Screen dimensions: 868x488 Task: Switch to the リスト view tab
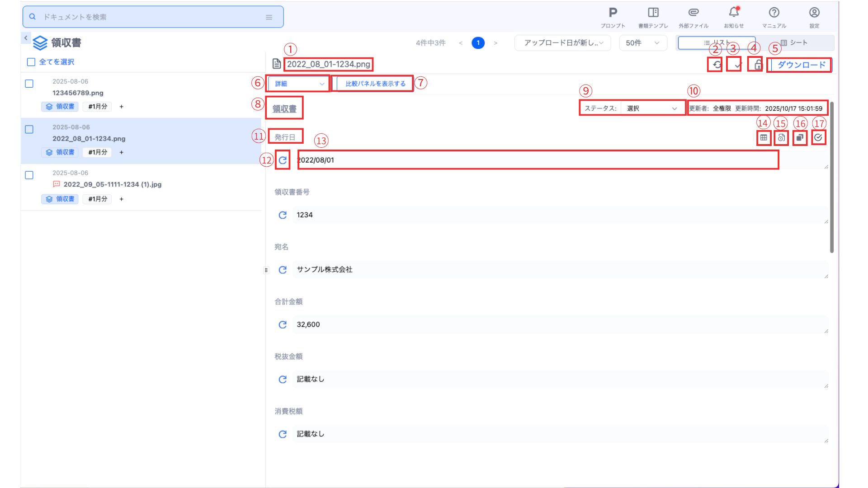[717, 43]
